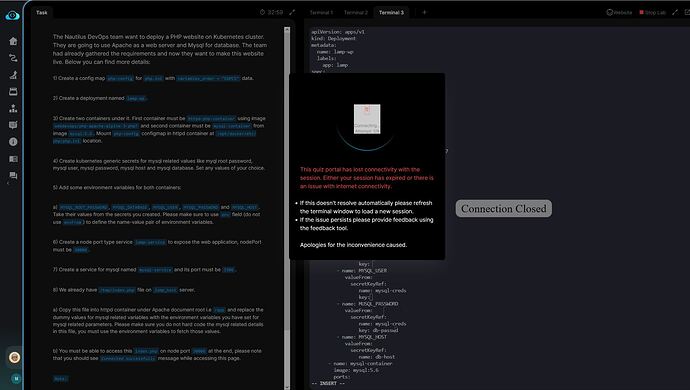Switch to the Terminal 1 tab
This screenshot has height=390, width=690.
click(x=321, y=12)
